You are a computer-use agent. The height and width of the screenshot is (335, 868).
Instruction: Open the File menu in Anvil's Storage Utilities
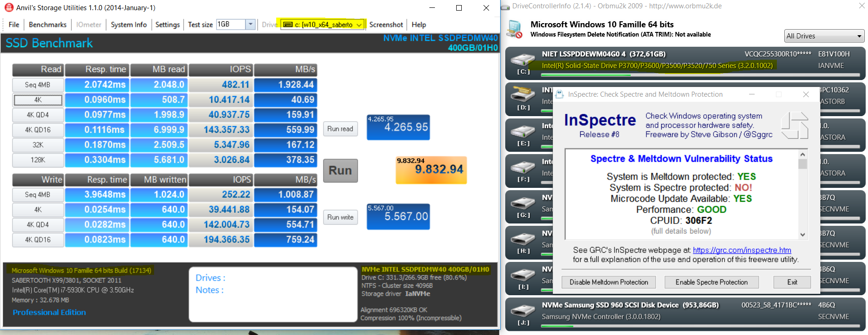click(x=14, y=25)
